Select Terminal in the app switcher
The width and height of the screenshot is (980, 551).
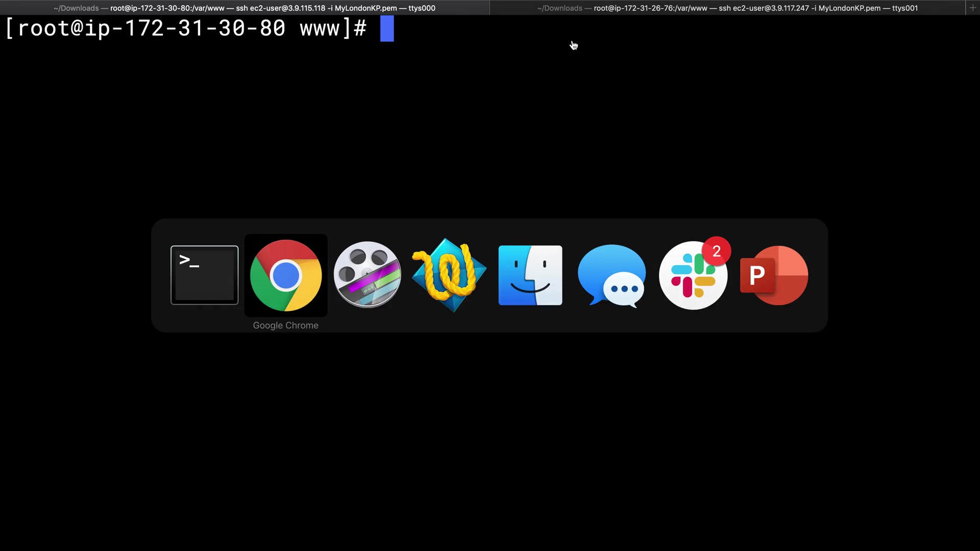pos(204,275)
